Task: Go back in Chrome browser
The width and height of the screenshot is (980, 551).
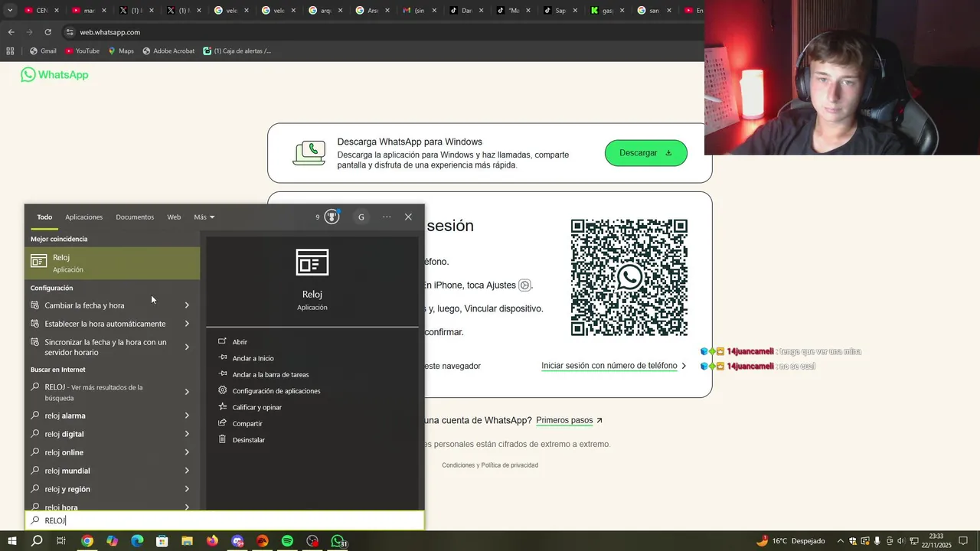Action: click(11, 32)
